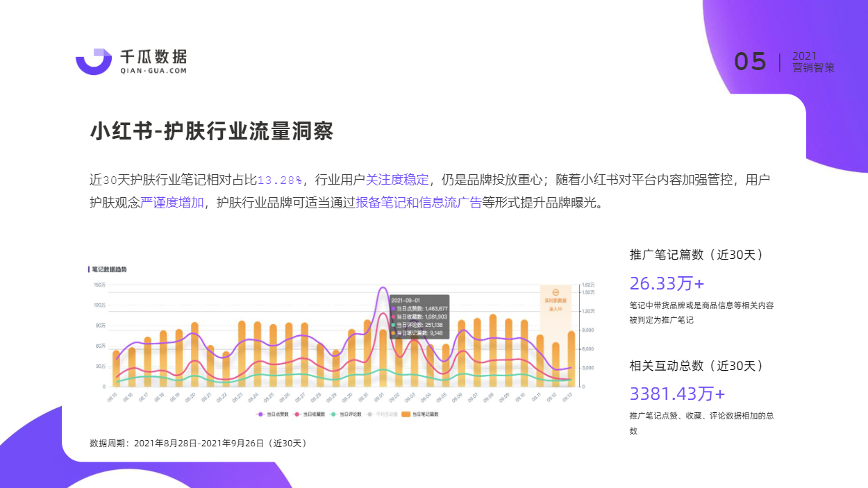Click tooltip line 当日点赞数: 1,463,677
Viewport: 868px width, 488px height.
coord(420,308)
